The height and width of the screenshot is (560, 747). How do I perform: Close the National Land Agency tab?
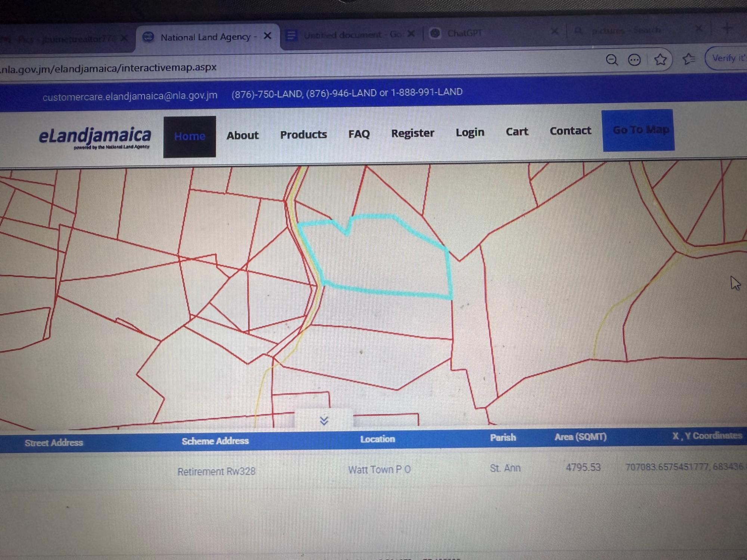(x=267, y=36)
